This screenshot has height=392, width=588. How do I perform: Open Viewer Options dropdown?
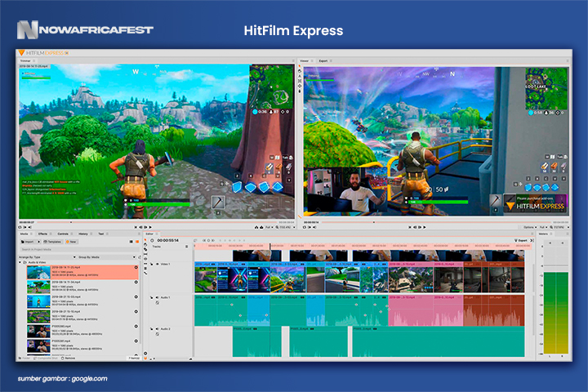528,227
